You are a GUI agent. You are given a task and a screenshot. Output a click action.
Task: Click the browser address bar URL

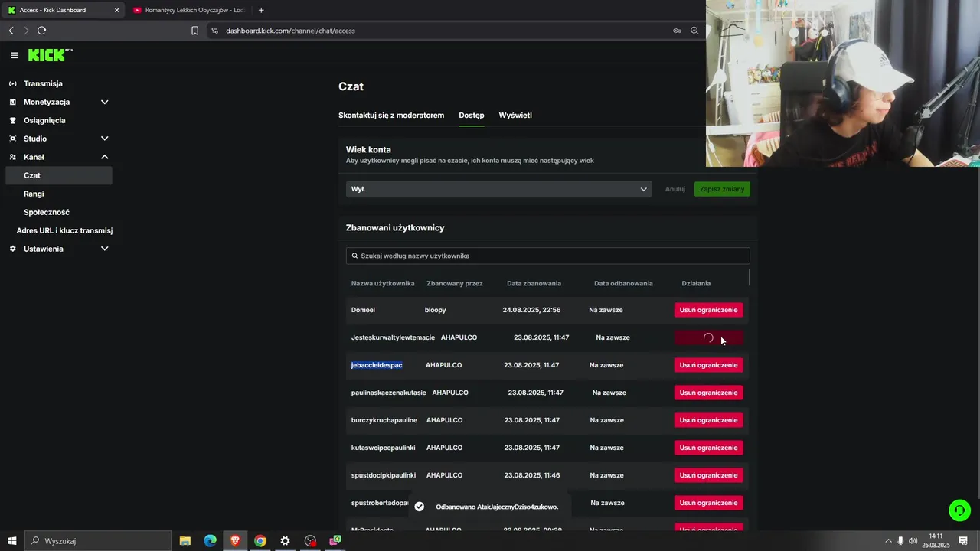290,31
